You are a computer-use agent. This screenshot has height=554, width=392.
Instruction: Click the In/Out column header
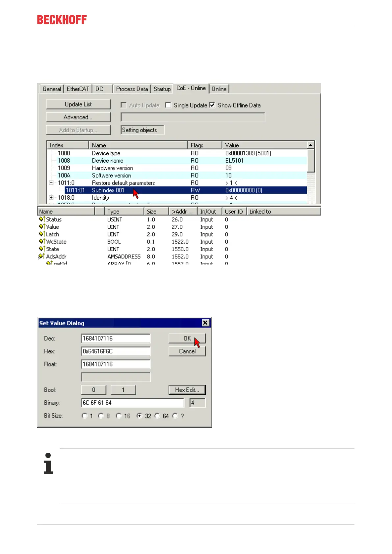pos(209,212)
